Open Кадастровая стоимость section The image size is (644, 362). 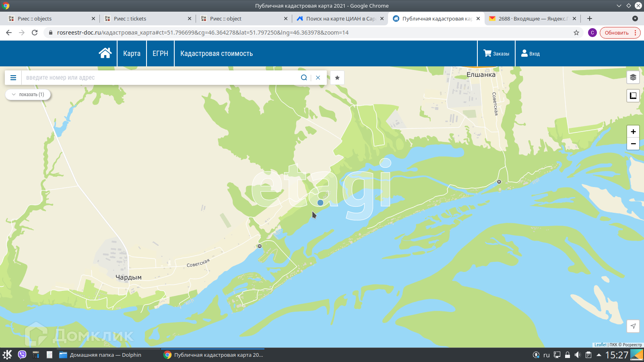(x=217, y=53)
